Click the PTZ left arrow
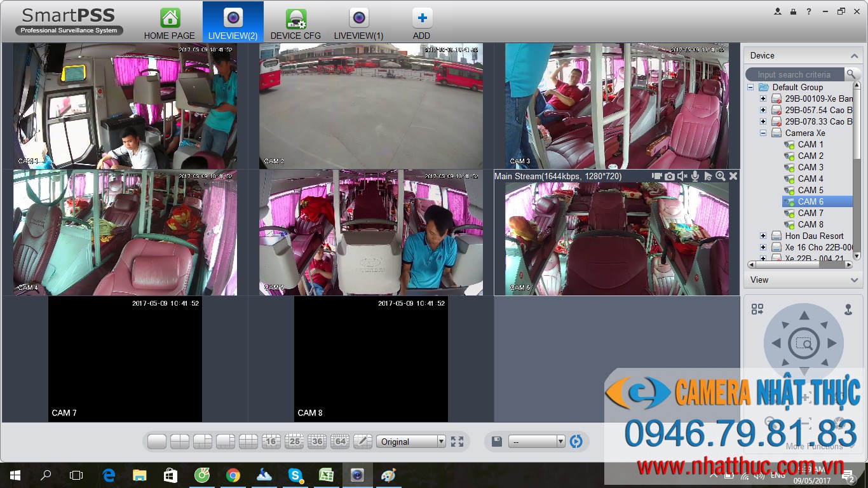The height and width of the screenshot is (488, 868). (x=776, y=344)
